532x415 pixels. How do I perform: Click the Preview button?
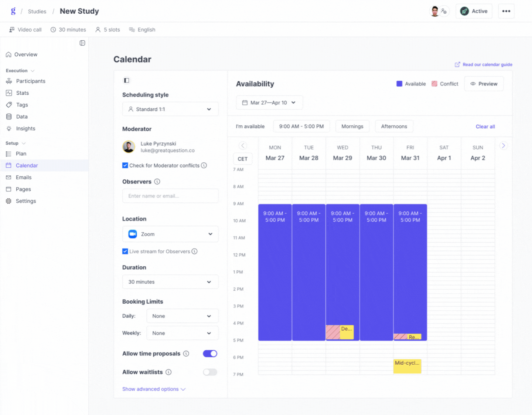[484, 84]
